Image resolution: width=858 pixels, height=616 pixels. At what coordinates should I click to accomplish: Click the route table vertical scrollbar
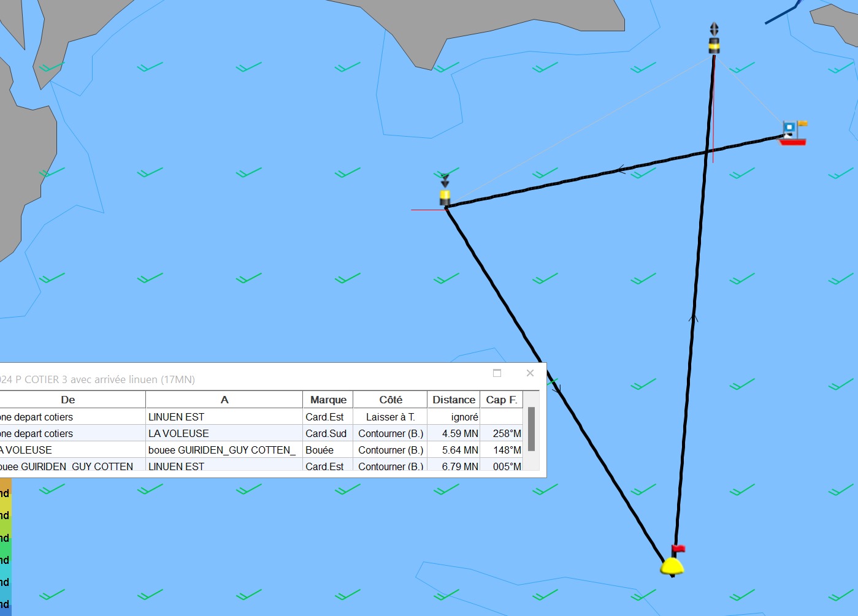532,429
